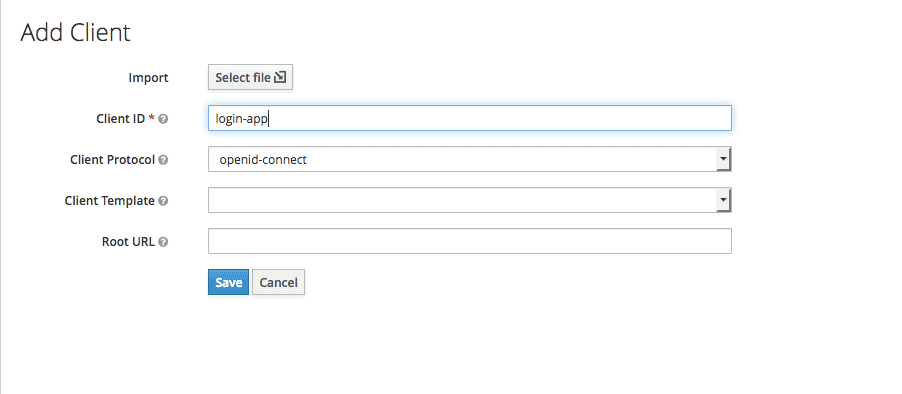Open the empty Client Template select box
Viewport: 902px width, 394px height.
coord(469,200)
